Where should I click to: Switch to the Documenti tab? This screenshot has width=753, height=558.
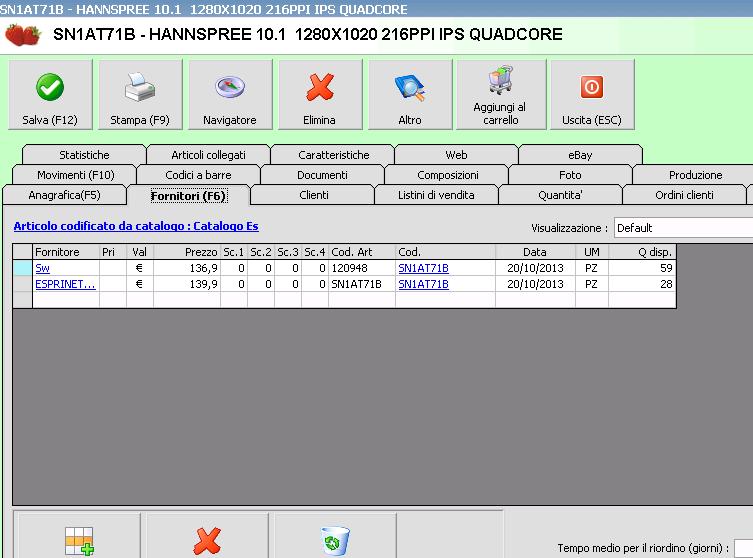click(x=322, y=175)
